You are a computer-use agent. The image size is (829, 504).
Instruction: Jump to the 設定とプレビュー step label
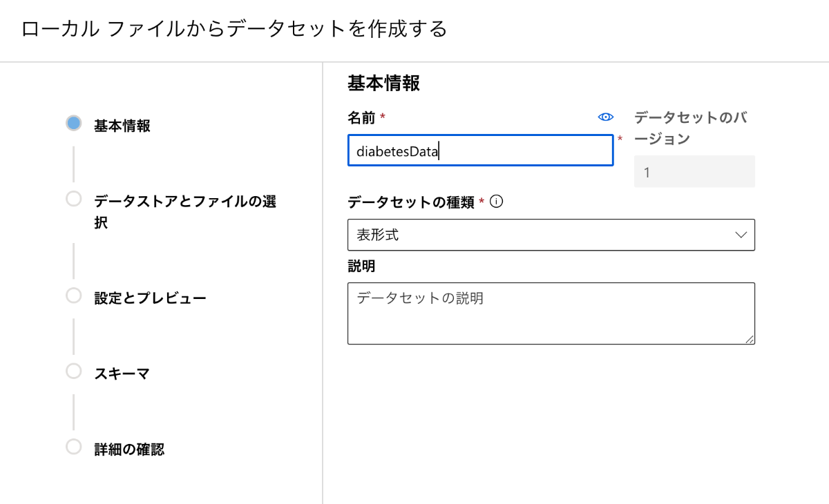tap(150, 298)
